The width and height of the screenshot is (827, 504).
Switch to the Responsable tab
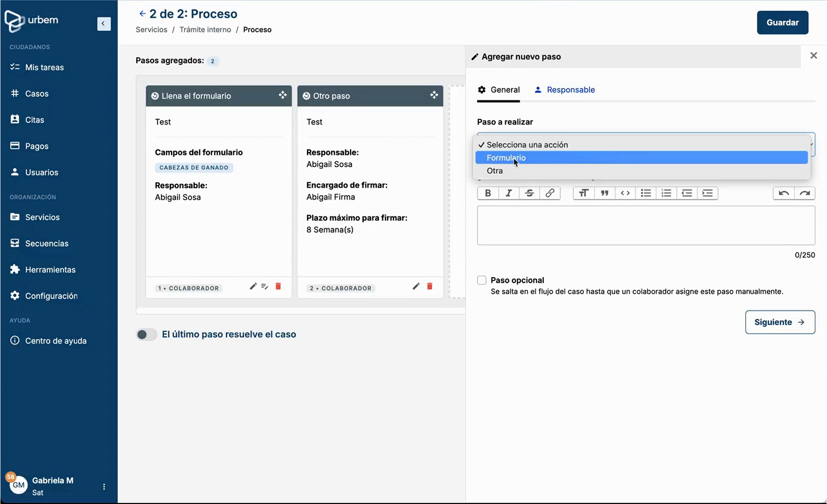tap(565, 90)
